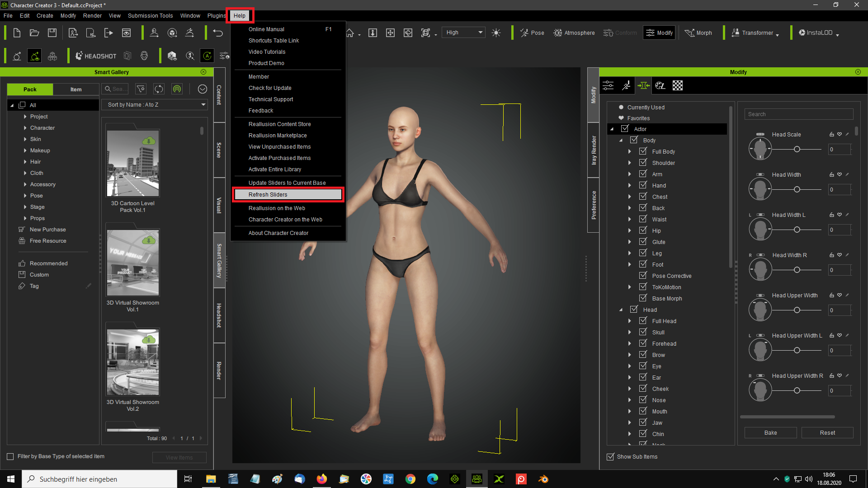Click the Morph tool in the toolbar
The image size is (868, 488).
698,33
